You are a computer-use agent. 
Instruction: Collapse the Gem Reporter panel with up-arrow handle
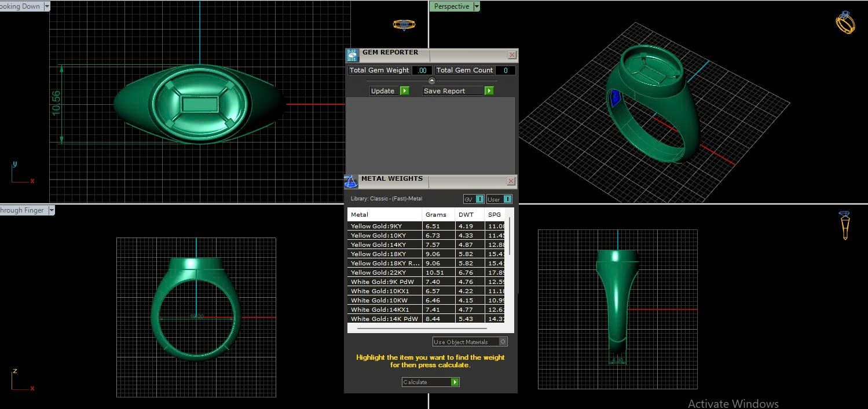(x=431, y=81)
